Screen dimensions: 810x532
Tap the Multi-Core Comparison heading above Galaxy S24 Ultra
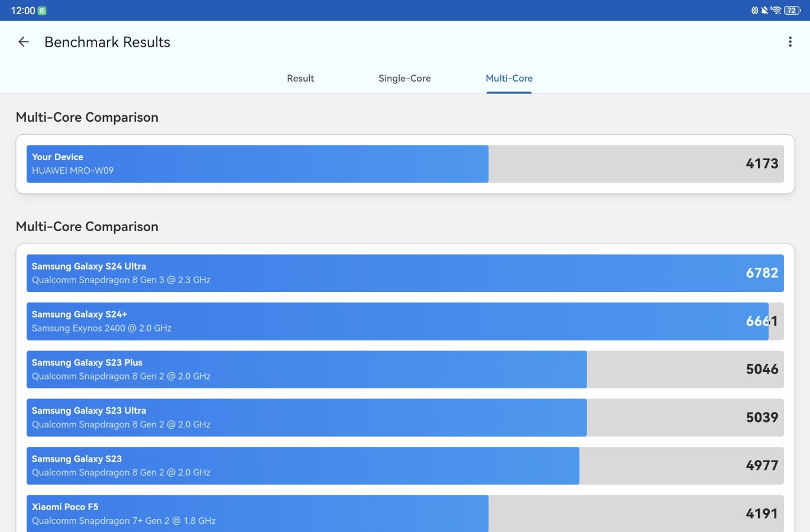[87, 226]
